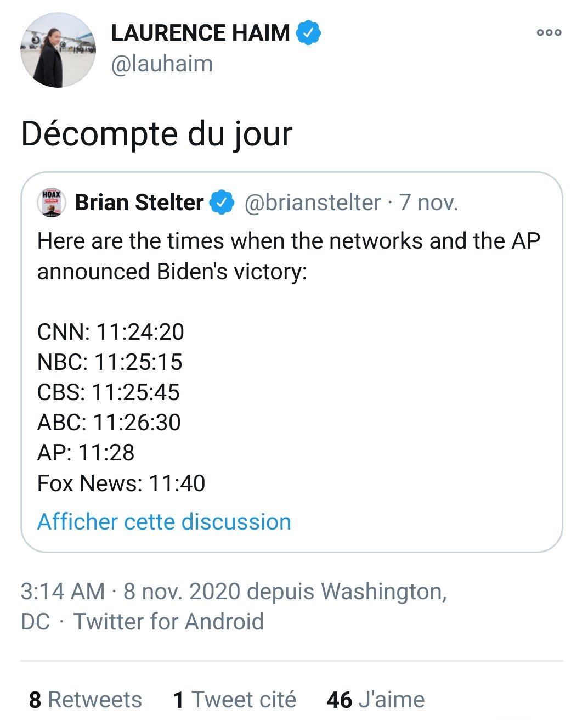Click the "Fox News: 11:40" line
The width and height of the screenshot is (588, 720).
pyautogui.click(x=121, y=483)
